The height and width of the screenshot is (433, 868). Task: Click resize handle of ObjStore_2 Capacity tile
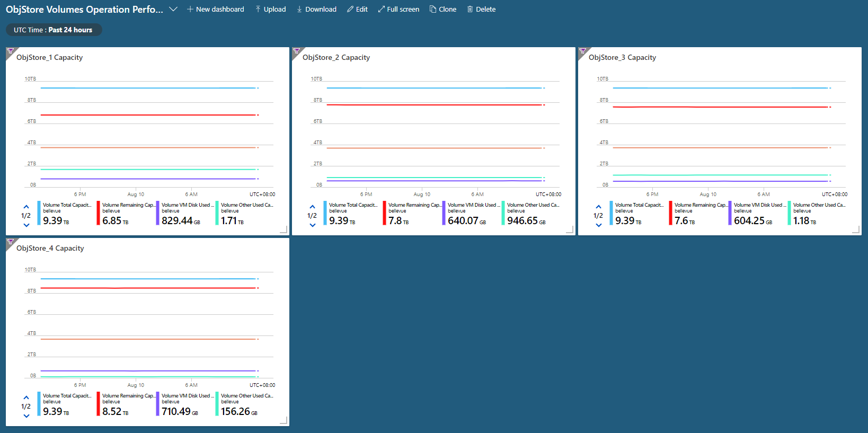click(570, 229)
